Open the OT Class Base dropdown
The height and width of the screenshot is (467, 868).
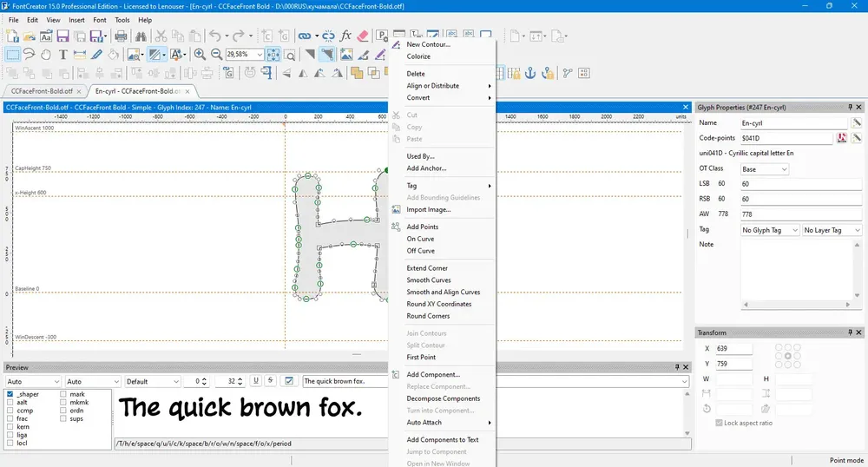764,168
